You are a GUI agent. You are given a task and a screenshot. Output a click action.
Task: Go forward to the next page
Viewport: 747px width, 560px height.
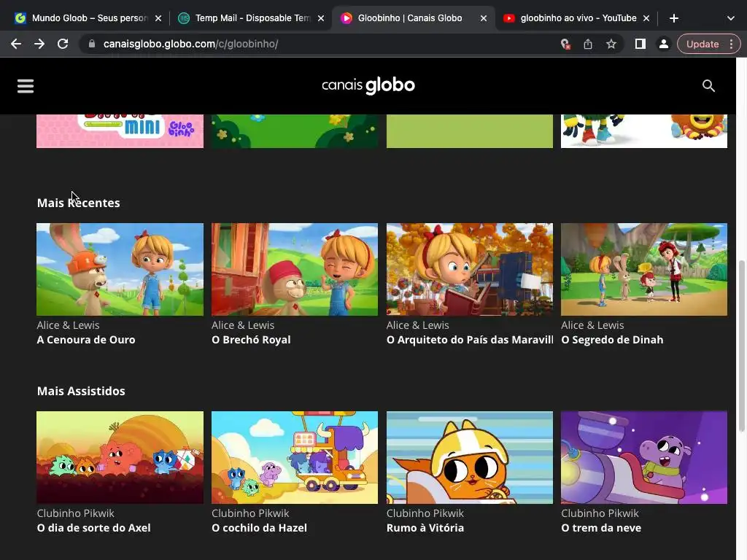39,44
